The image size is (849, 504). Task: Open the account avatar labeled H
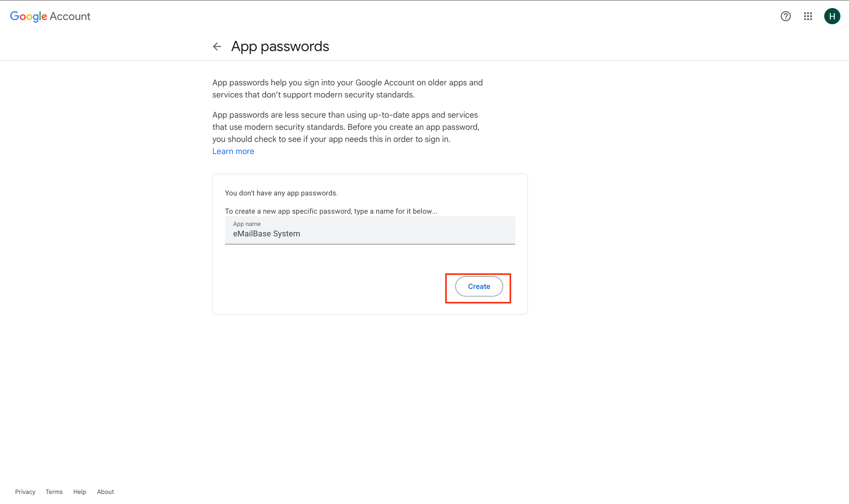[x=832, y=16]
